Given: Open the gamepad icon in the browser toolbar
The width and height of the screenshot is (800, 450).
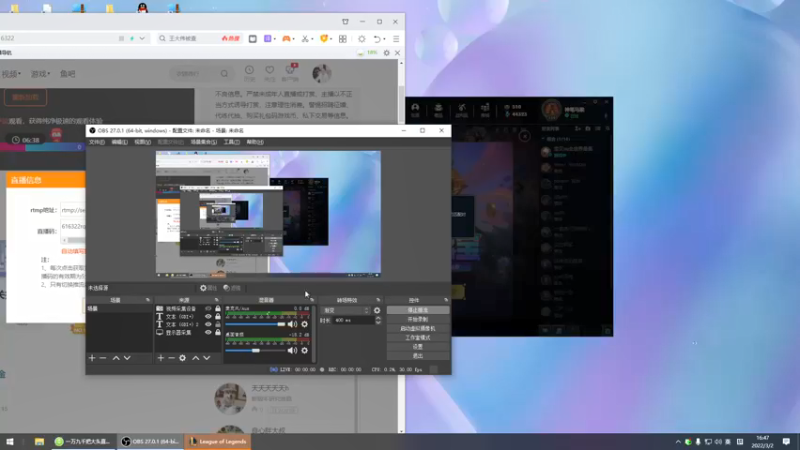Looking at the screenshot, I should (x=286, y=39).
